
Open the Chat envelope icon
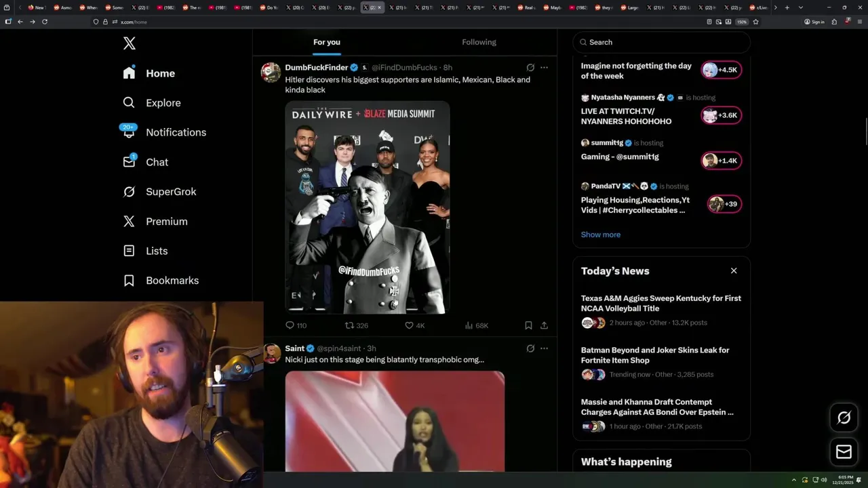click(129, 161)
